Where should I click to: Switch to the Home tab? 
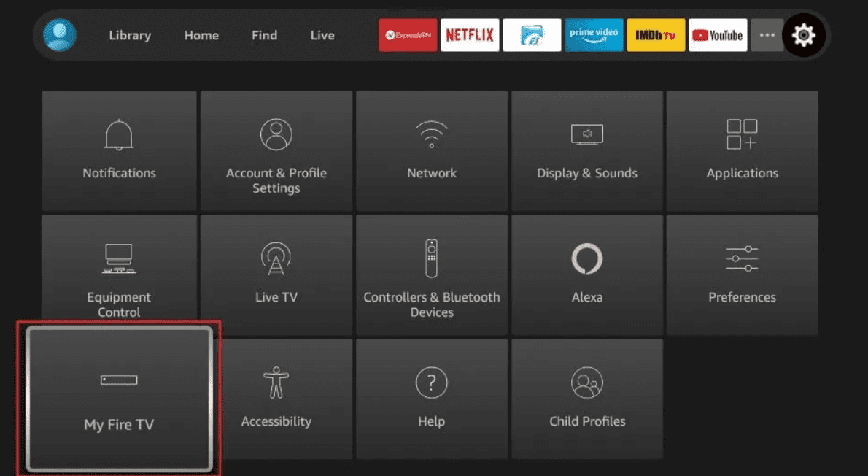click(201, 36)
